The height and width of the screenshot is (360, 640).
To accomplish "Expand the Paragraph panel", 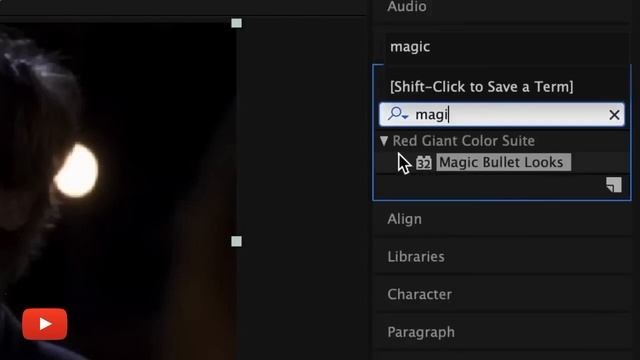I will (421, 332).
